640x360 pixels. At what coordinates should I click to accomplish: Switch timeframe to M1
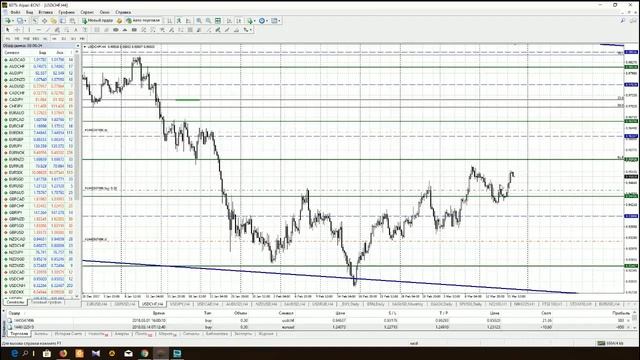click(x=7, y=39)
